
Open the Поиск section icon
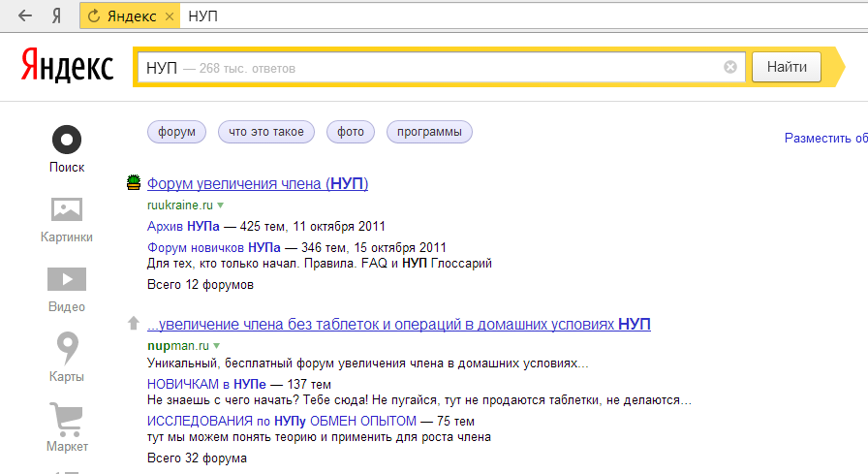67,140
